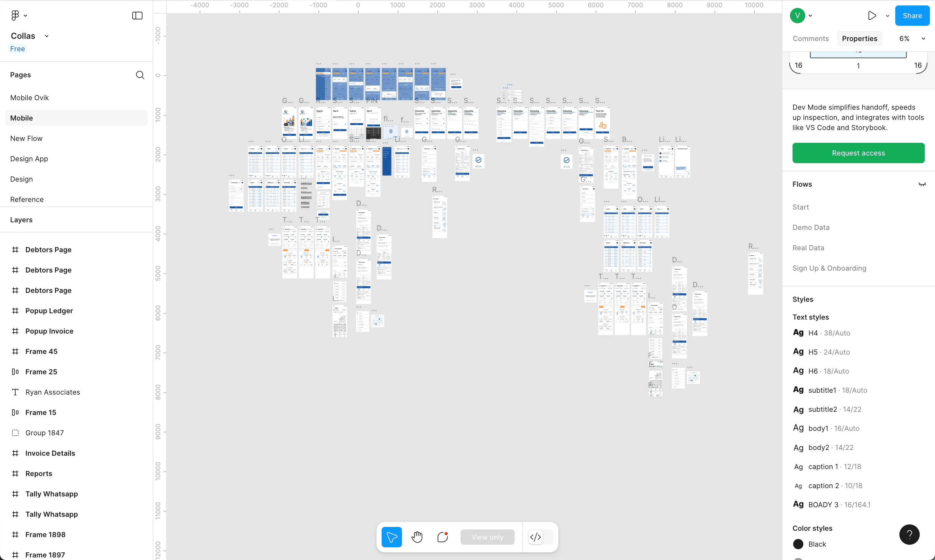Open the Collas file name dropdown
935x560 pixels.
click(x=47, y=36)
